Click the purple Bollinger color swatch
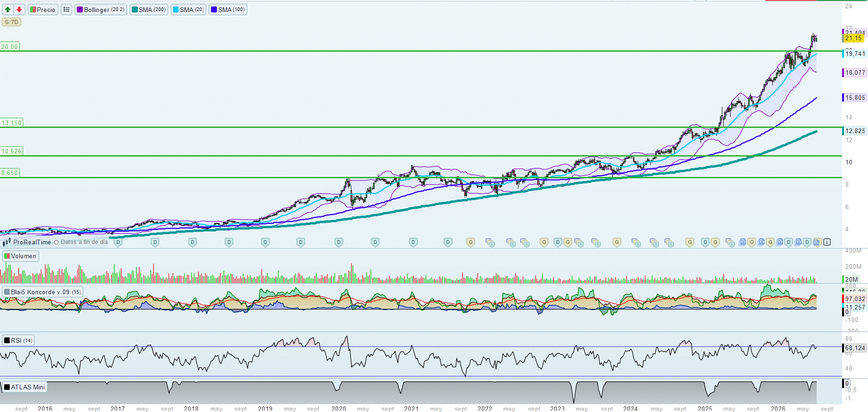The width and height of the screenshot is (868, 412). pos(80,10)
